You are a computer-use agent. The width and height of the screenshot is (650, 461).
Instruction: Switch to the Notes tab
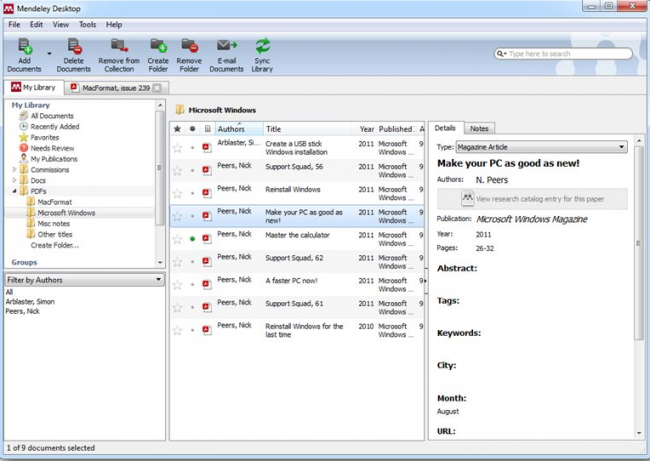479,129
